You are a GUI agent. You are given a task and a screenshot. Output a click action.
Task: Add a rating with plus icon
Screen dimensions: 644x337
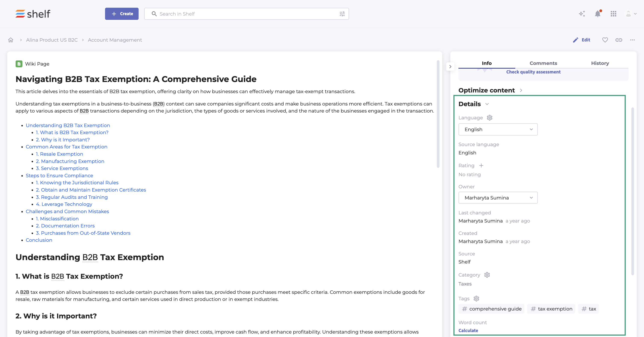pos(481,166)
